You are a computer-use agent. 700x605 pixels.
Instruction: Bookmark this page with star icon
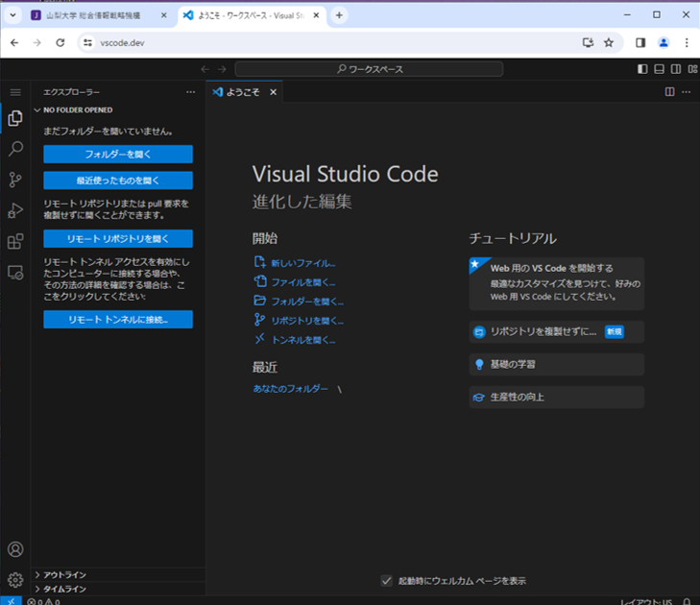609,43
